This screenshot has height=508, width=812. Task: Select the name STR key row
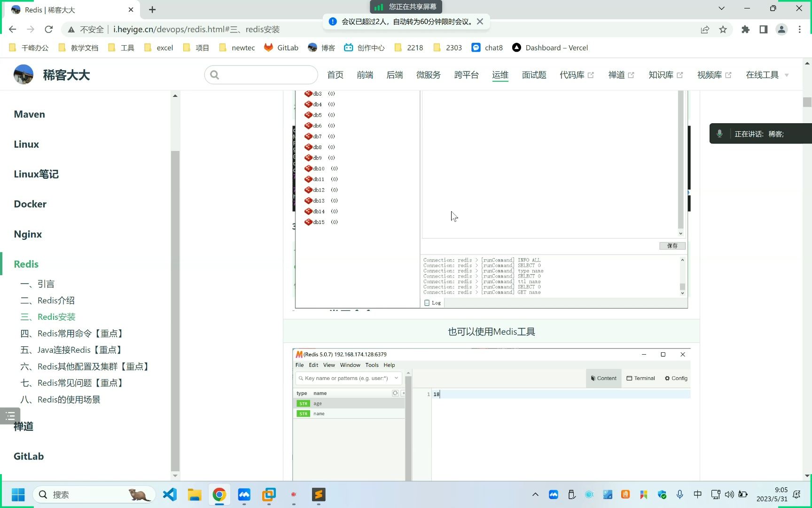click(349, 414)
